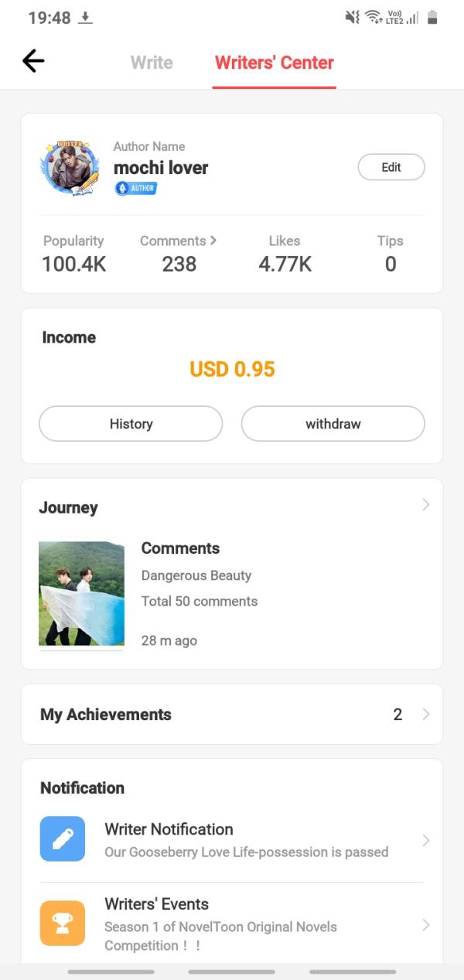The width and height of the screenshot is (464, 980).
Task: Tap the back arrow icon
Action: point(33,61)
